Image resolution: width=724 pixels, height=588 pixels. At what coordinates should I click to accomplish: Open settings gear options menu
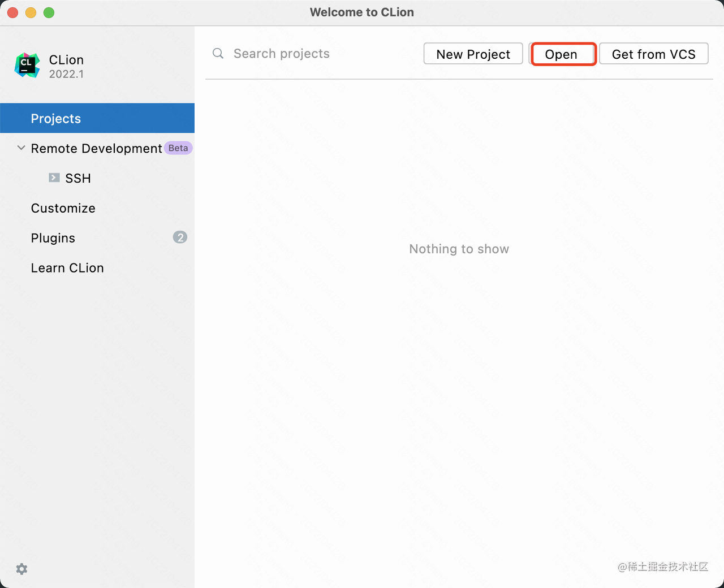21,569
